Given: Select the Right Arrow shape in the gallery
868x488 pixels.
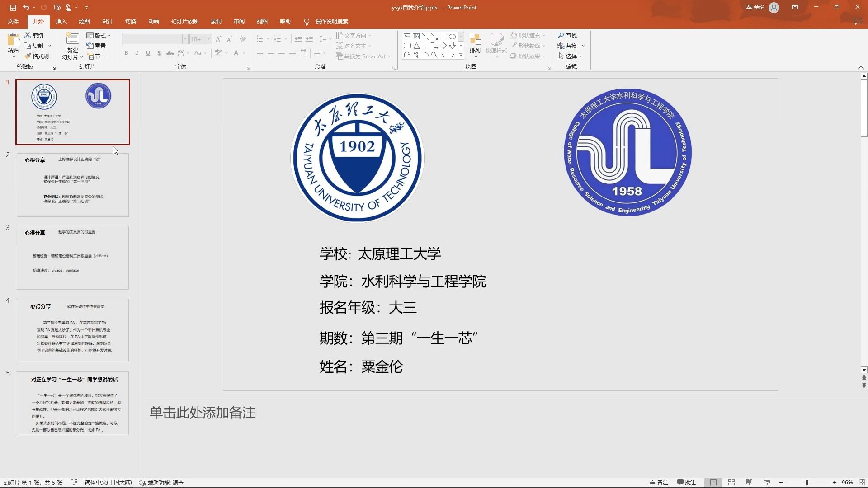Looking at the screenshot, I should (443, 46).
